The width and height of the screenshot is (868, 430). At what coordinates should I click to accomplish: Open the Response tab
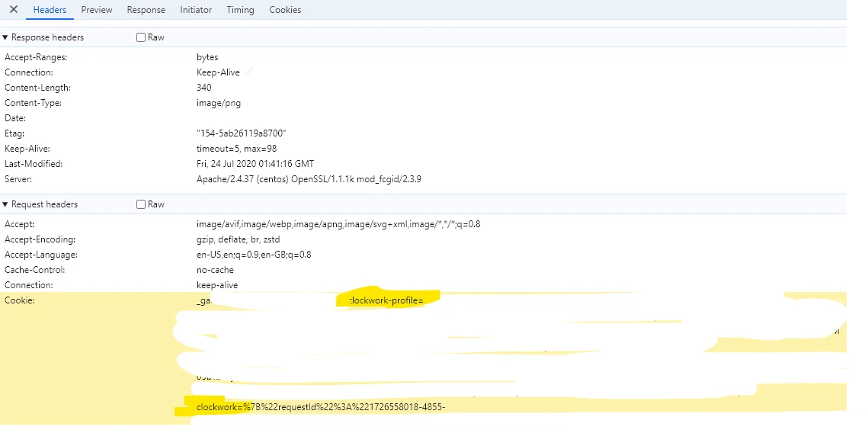pyautogui.click(x=146, y=10)
